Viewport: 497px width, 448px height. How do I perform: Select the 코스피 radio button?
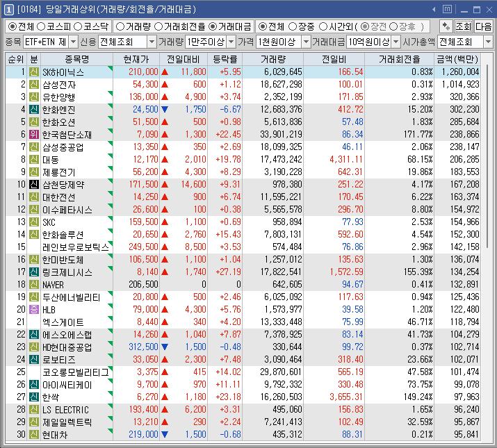(41, 26)
